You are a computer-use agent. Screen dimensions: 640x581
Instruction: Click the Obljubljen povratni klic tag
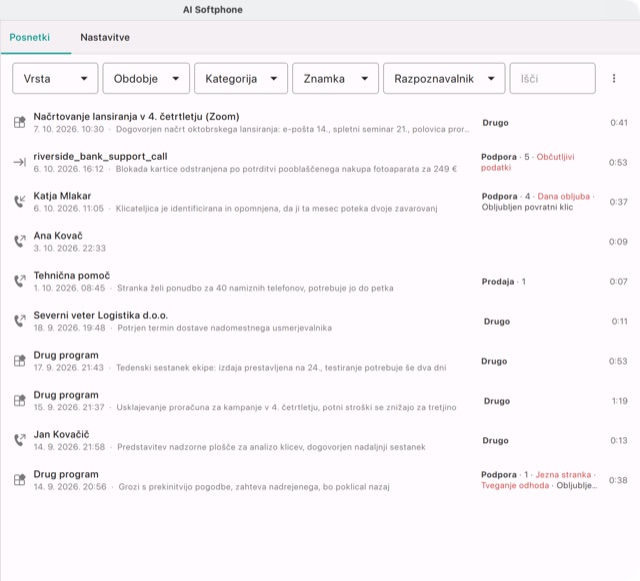pyautogui.click(x=527, y=207)
